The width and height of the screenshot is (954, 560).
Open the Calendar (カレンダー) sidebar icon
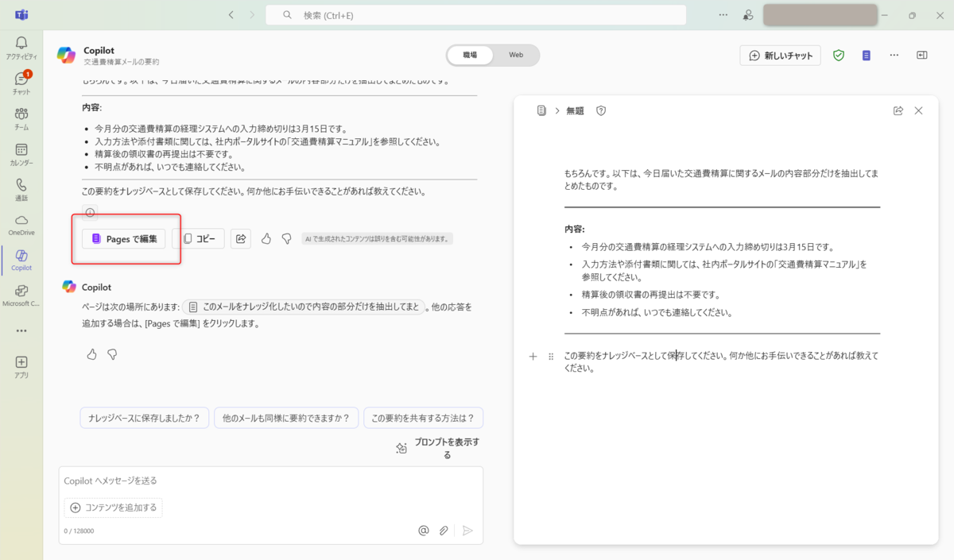tap(21, 154)
